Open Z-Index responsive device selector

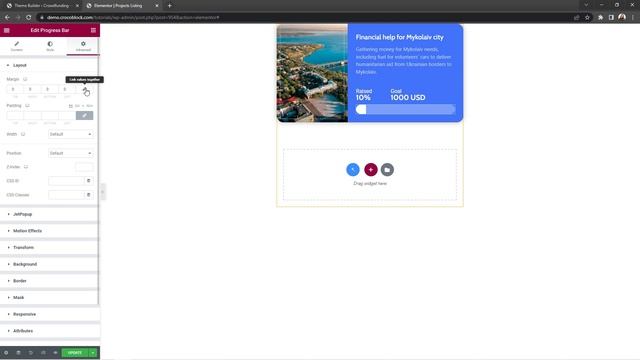(26, 167)
